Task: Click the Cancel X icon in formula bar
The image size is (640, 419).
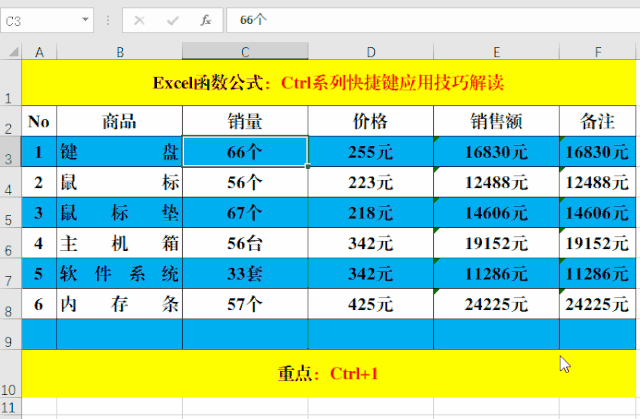Action: click(139, 20)
